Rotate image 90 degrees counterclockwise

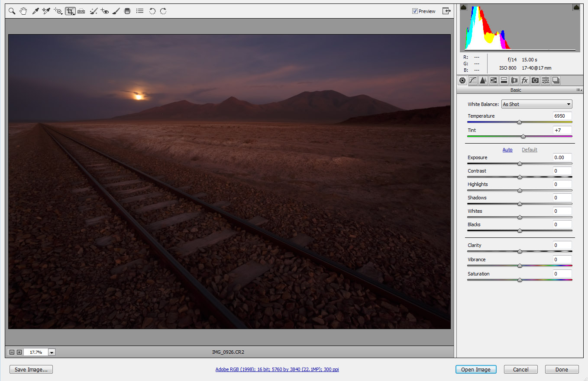click(x=152, y=11)
